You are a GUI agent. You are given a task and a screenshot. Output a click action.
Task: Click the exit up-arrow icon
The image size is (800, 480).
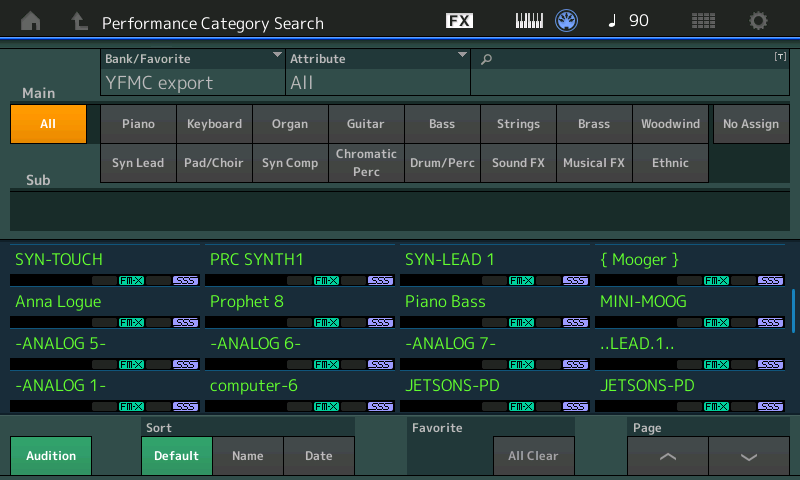tap(79, 21)
